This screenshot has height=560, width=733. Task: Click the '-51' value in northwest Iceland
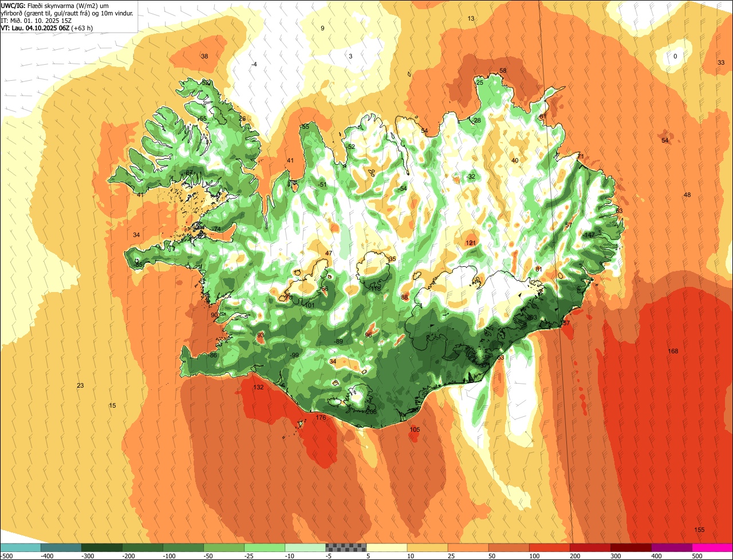pyautogui.click(x=322, y=184)
